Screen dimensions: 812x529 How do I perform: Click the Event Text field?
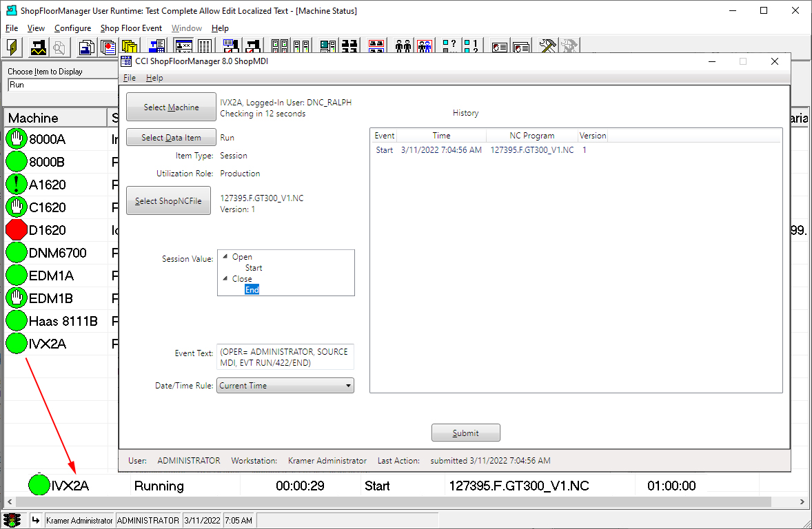tap(285, 357)
